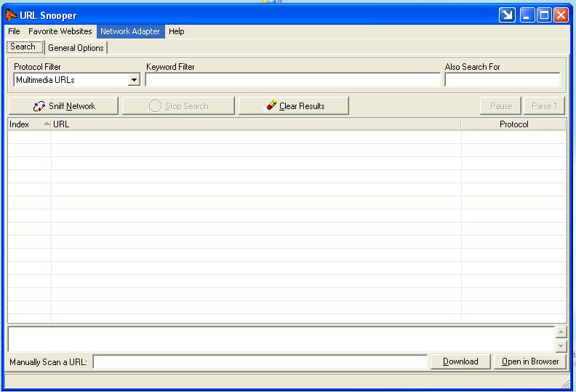Maximize the URL Snooper window
576x392 pixels.
(x=544, y=15)
